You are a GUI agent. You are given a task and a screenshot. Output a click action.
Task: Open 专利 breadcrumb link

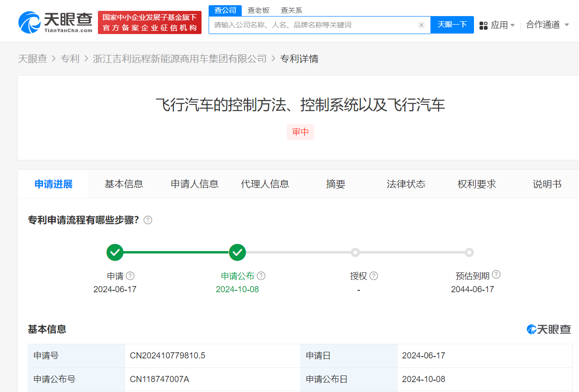70,58
